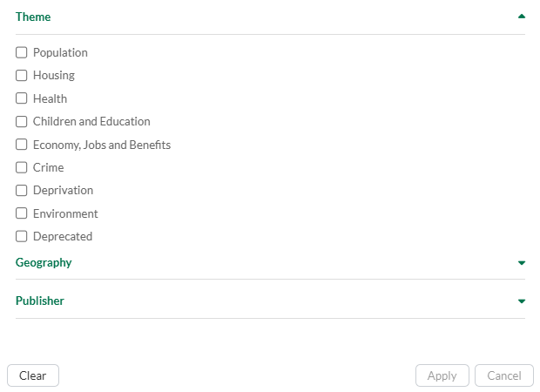Collapse the Theme section arrow
The width and height of the screenshot is (540, 392).
(x=521, y=17)
